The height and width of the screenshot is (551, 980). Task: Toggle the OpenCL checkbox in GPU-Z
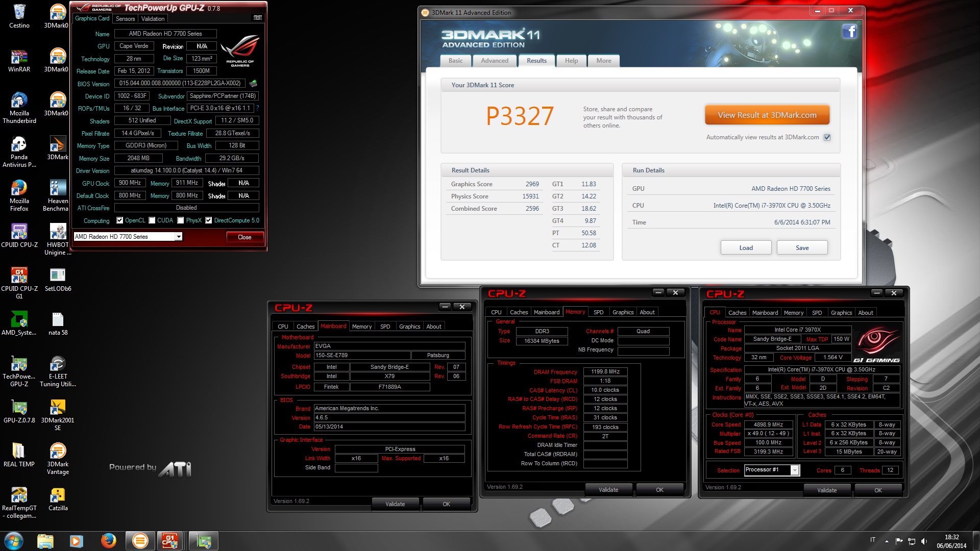(x=119, y=220)
